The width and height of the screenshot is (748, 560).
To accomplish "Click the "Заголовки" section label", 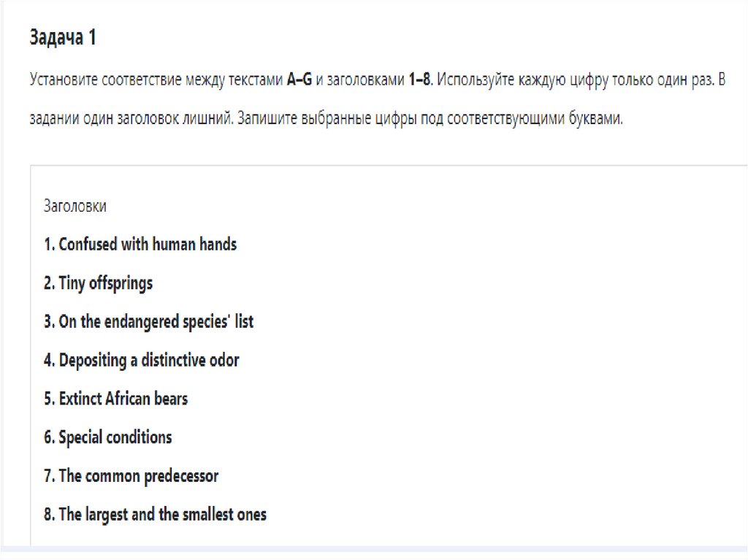I will (75, 206).
